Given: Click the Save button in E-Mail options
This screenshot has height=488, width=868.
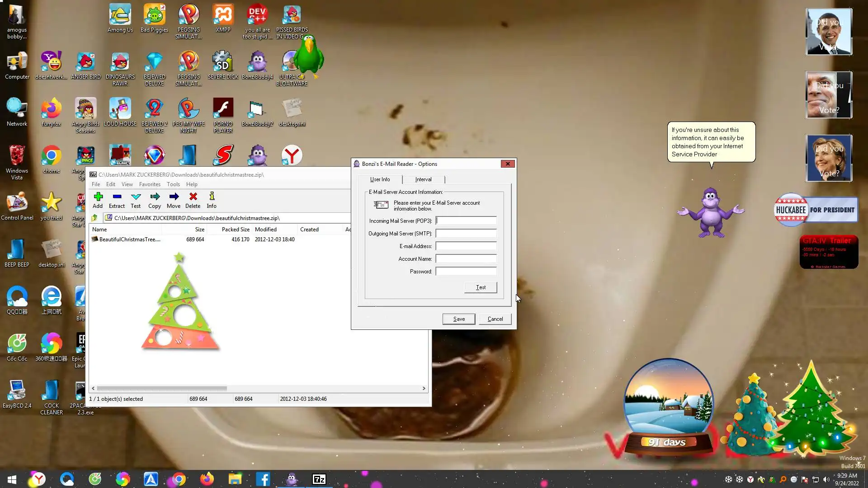Looking at the screenshot, I should coord(459,319).
